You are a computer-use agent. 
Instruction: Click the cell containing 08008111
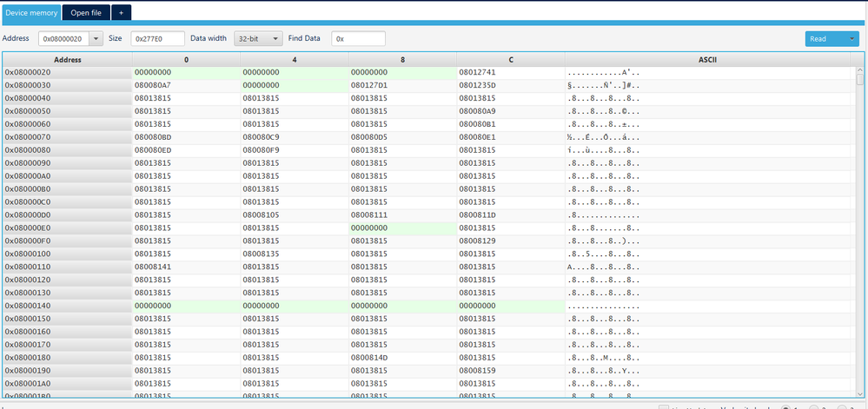tap(402, 215)
